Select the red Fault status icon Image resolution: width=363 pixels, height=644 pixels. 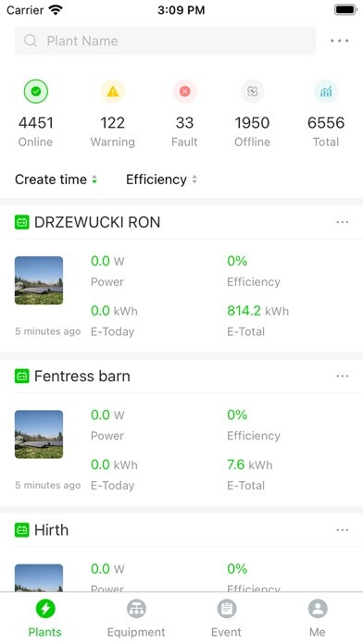click(184, 92)
